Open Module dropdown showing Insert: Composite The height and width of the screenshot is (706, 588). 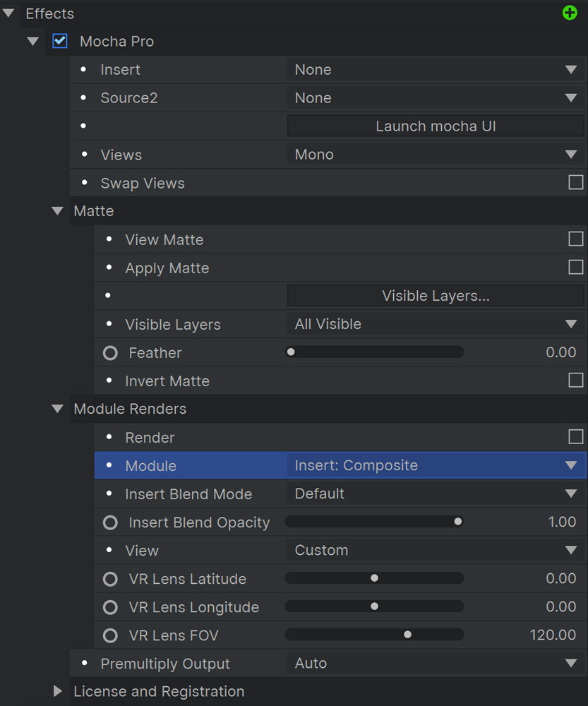pyautogui.click(x=436, y=465)
